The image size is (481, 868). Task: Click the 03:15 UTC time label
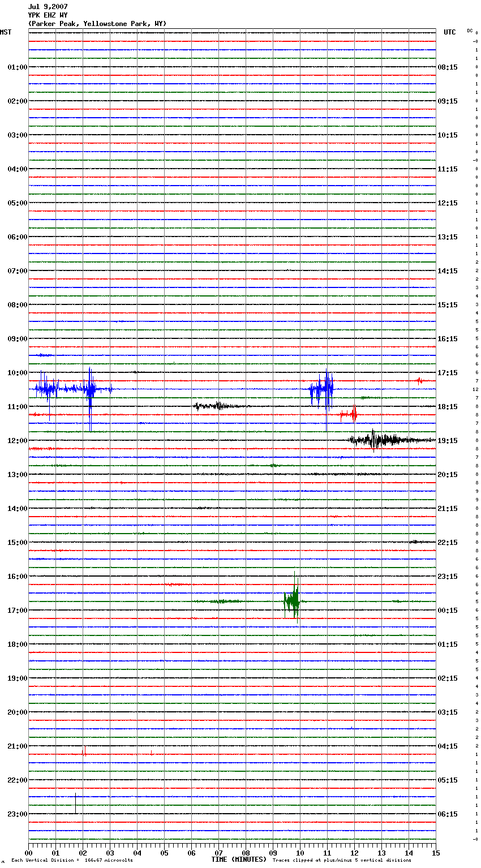pyautogui.click(x=448, y=712)
